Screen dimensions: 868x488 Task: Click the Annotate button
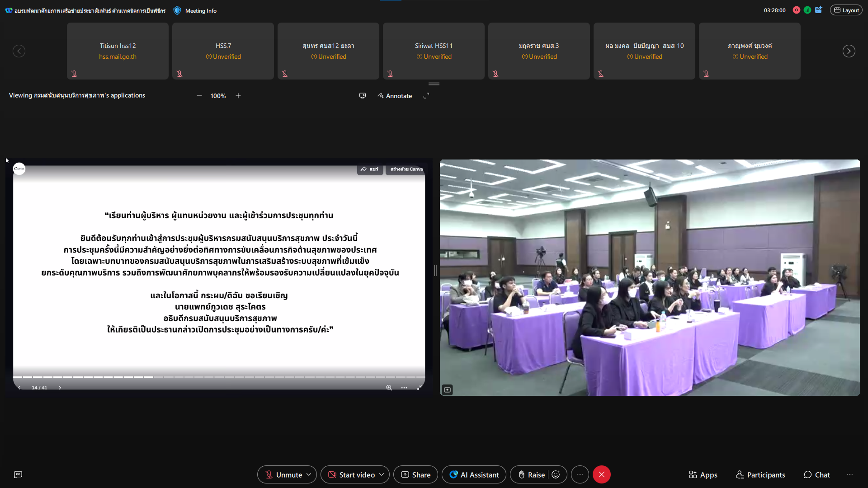pos(395,96)
